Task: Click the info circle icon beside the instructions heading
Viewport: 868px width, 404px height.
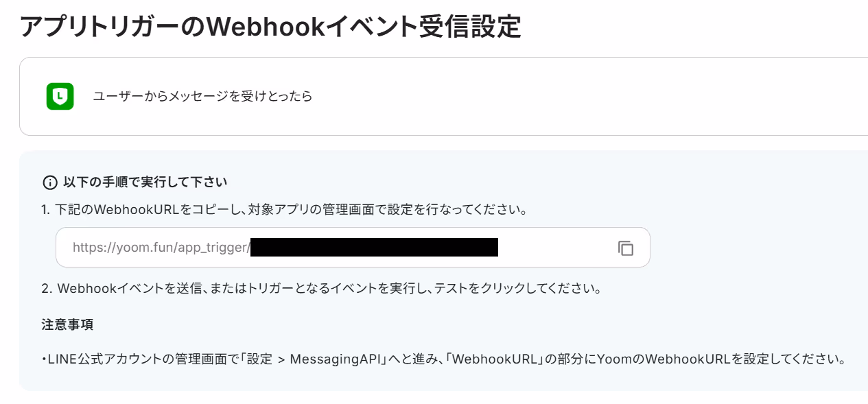Action: coord(50,182)
